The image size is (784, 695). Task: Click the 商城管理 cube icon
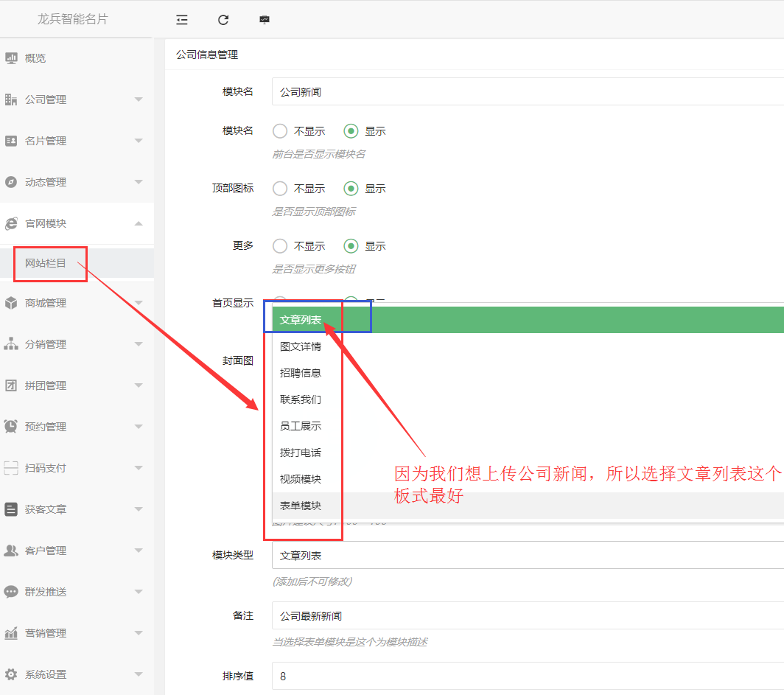[x=11, y=303]
